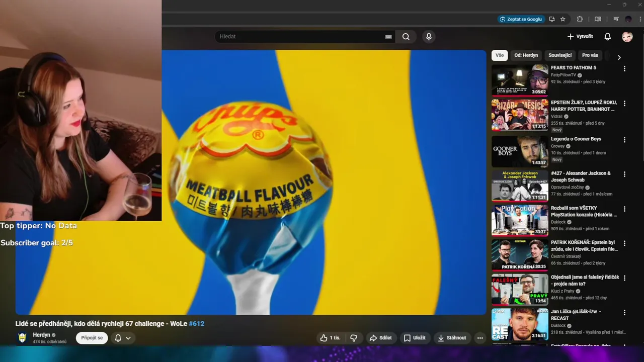This screenshot has height=362, width=644.
Task: Click Growey channel name
Action: [x=557, y=146]
